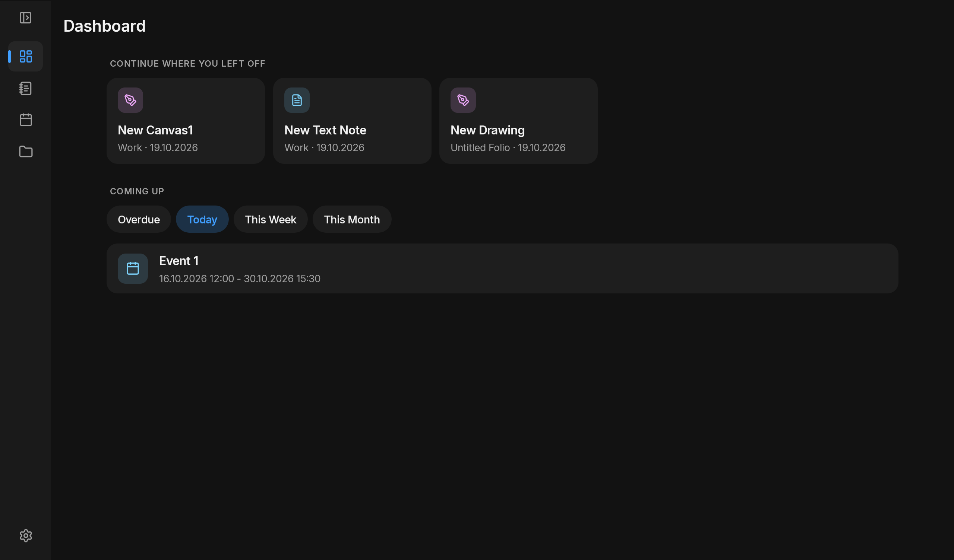Switch to the This Month filter

[352, 219]
